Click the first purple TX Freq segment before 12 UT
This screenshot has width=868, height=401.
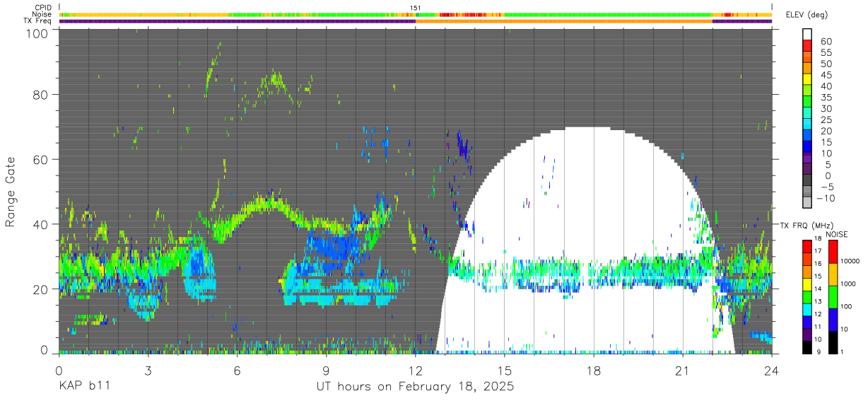coord(237,21)
